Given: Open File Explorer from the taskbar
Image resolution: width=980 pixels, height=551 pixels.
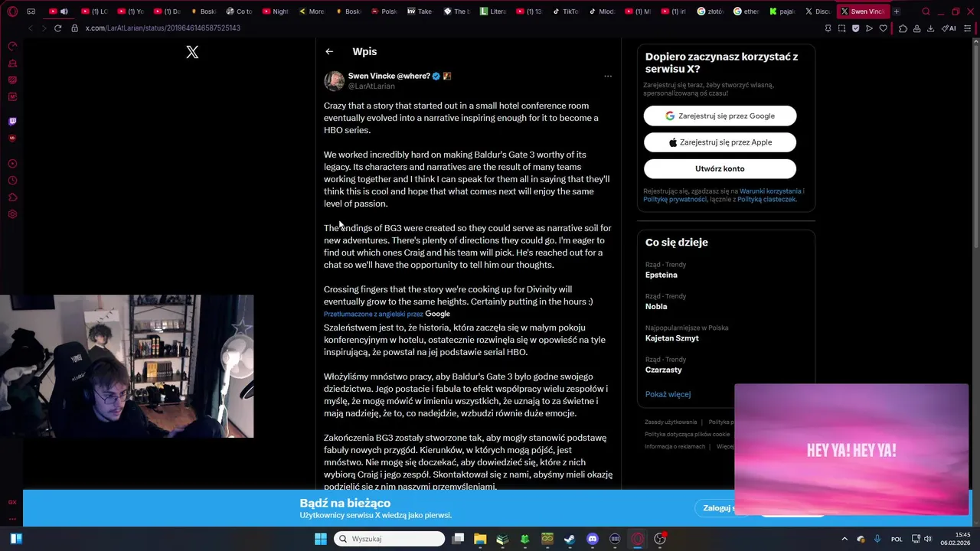Looking at the screenshot, I should point(480,539).
